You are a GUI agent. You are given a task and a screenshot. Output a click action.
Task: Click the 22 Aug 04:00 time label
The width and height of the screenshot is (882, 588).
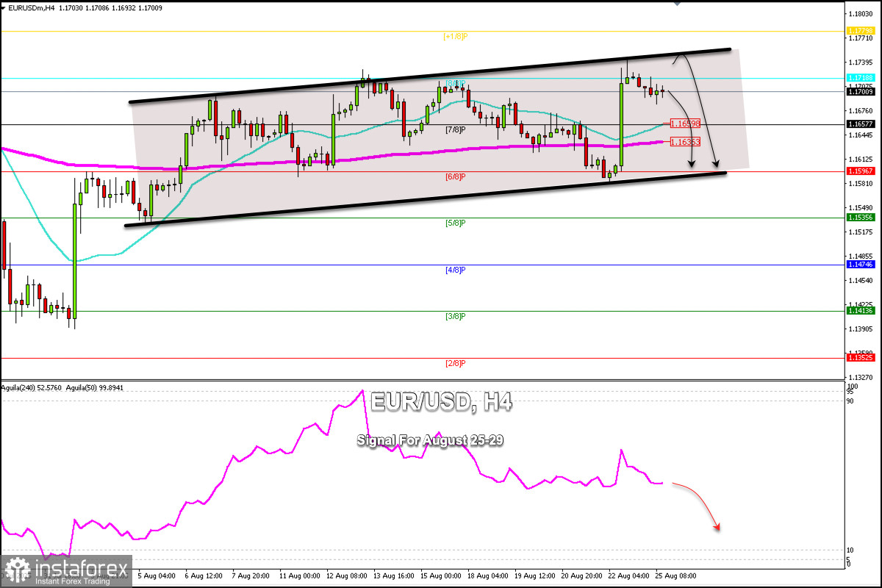(631, 576)
